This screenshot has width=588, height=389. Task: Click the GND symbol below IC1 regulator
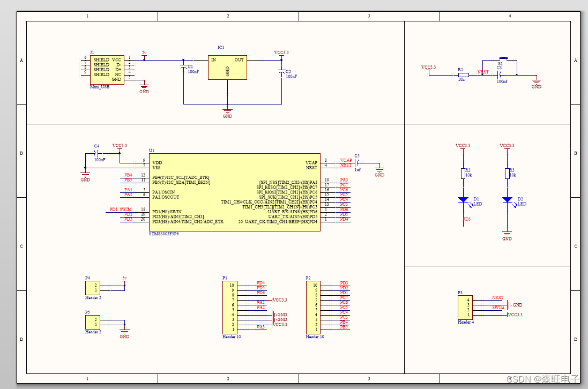227,113
